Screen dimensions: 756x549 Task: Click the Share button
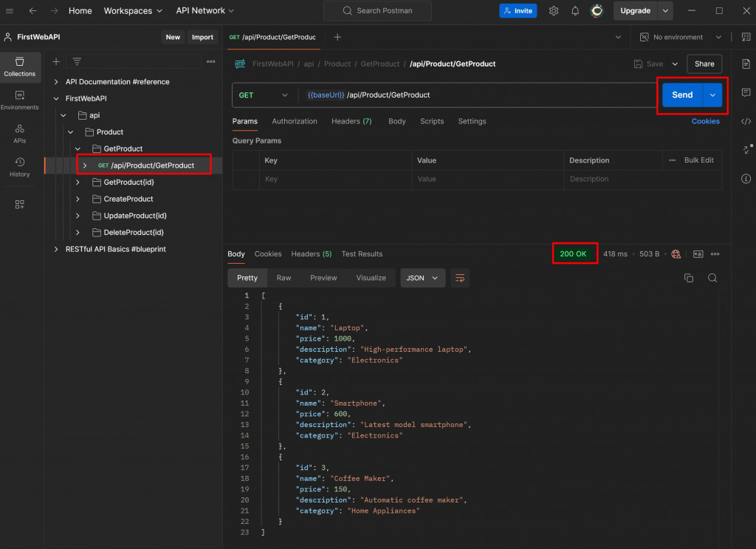coord(704,64)
